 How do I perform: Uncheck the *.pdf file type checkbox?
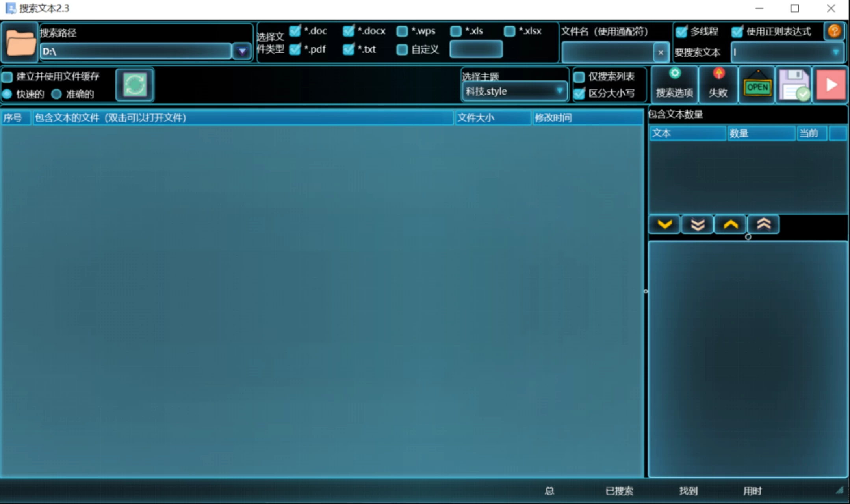click(x=295, y=50)
